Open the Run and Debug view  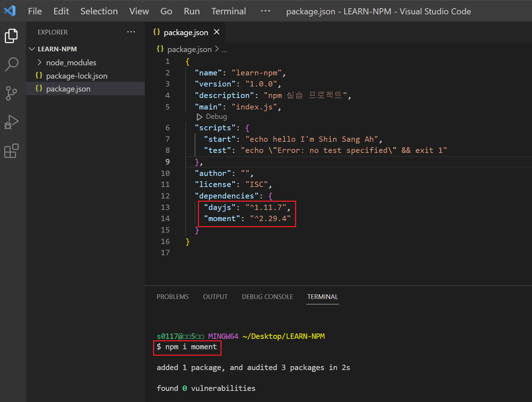[x=11, y=122]
